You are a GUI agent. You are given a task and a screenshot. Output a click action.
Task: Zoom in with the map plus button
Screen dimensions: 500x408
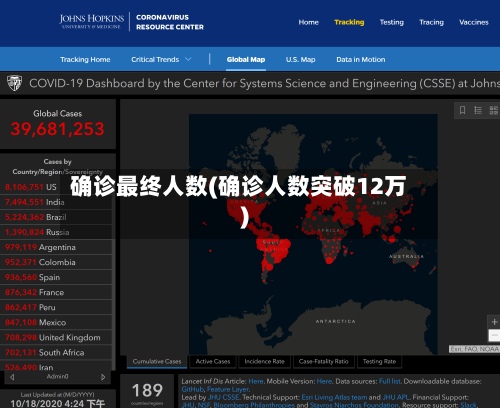(x=494, y=322)
